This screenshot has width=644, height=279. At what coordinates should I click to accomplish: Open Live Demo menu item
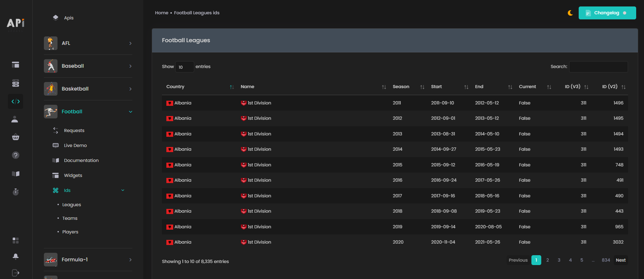point(75,145)
